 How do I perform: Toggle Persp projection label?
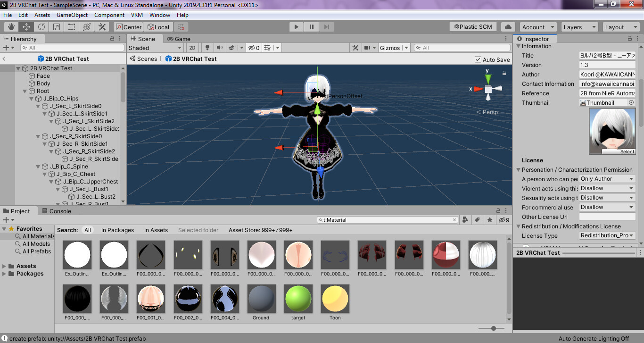click(x=487, y=112)
